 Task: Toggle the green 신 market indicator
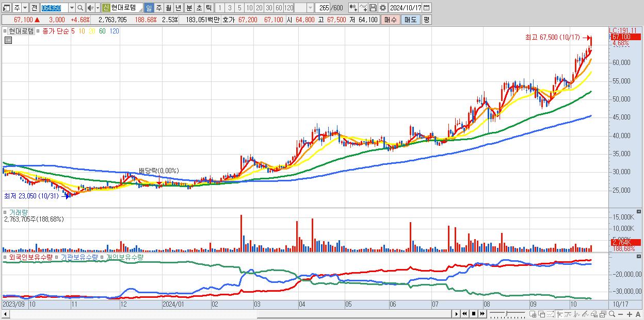[x=106, y=8]
